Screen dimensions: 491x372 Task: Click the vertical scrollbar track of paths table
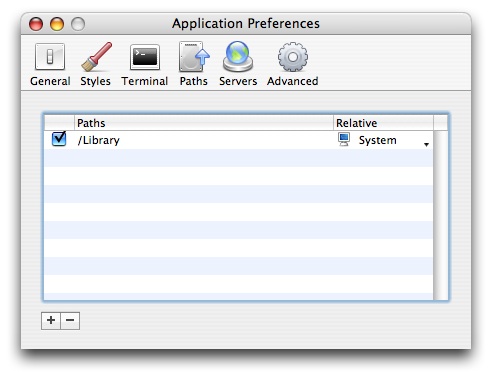tap(440, 215)
